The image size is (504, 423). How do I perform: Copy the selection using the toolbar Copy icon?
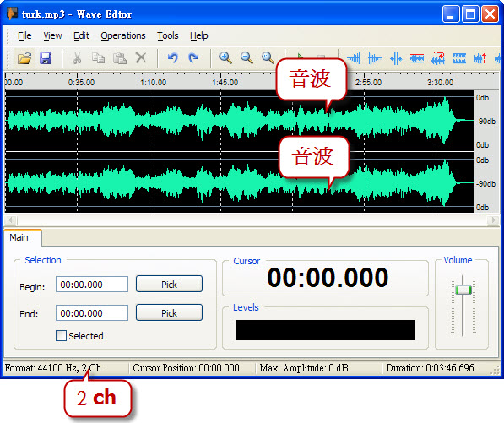[98, 58]
